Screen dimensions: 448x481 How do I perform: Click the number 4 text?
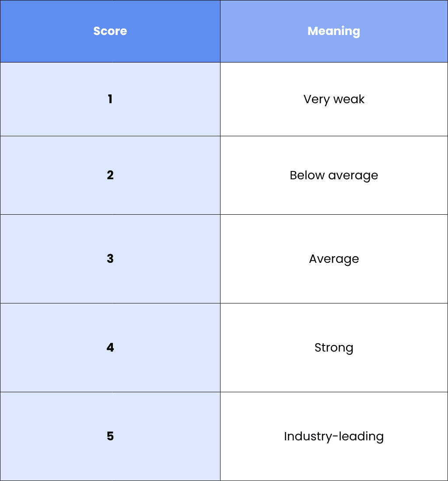110,347
